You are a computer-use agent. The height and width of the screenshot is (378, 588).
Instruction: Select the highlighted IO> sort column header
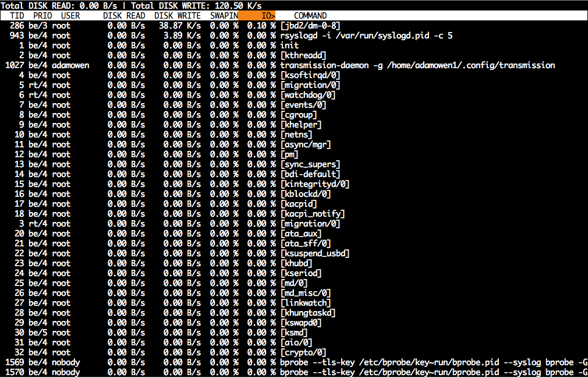257,16
